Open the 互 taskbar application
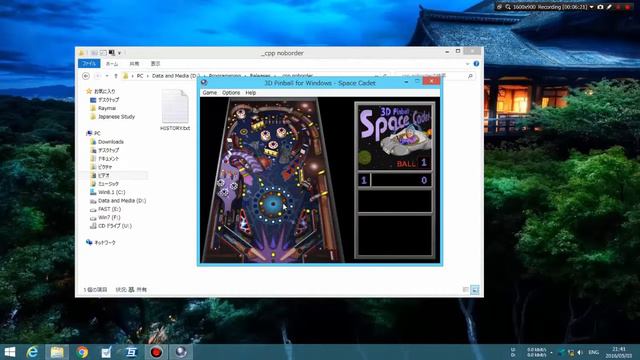This screenshot has height=360, width=640. 131,352
